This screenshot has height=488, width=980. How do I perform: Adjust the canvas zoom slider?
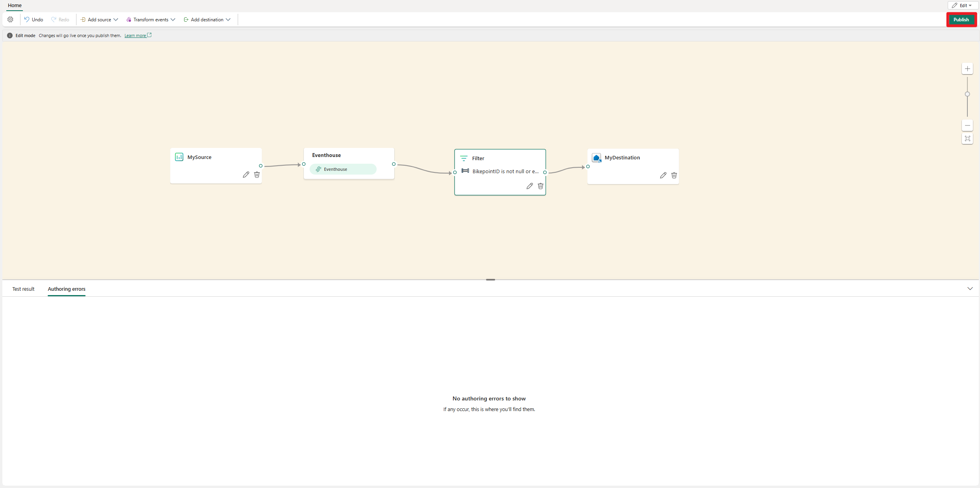(x=967, y=94)
